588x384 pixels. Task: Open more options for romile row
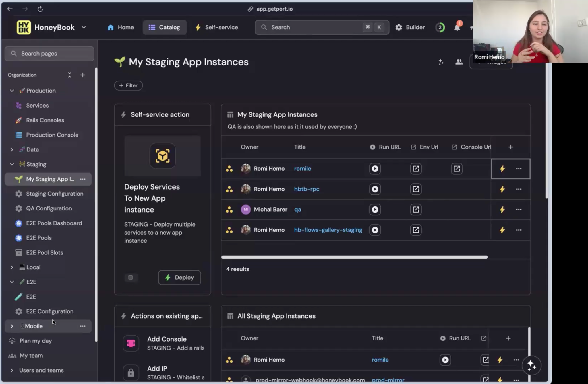(x=519, y=169)
